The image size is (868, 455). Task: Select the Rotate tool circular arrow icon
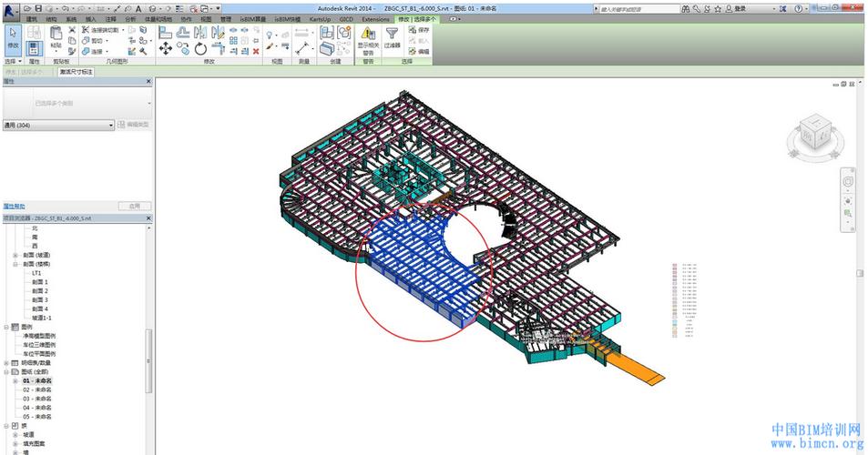point(200,48)
